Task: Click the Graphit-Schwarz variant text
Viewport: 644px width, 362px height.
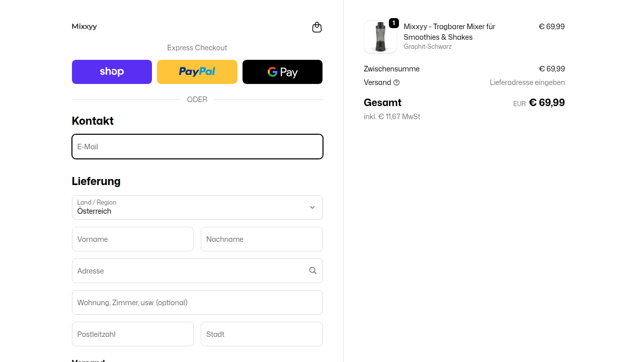Action: 428,47
